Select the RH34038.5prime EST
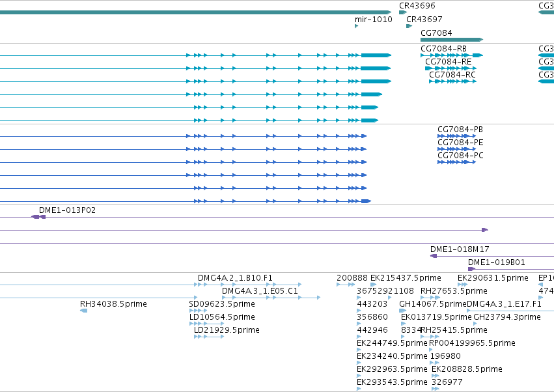Viewport: 554px width, 392px height. (84, 311)
